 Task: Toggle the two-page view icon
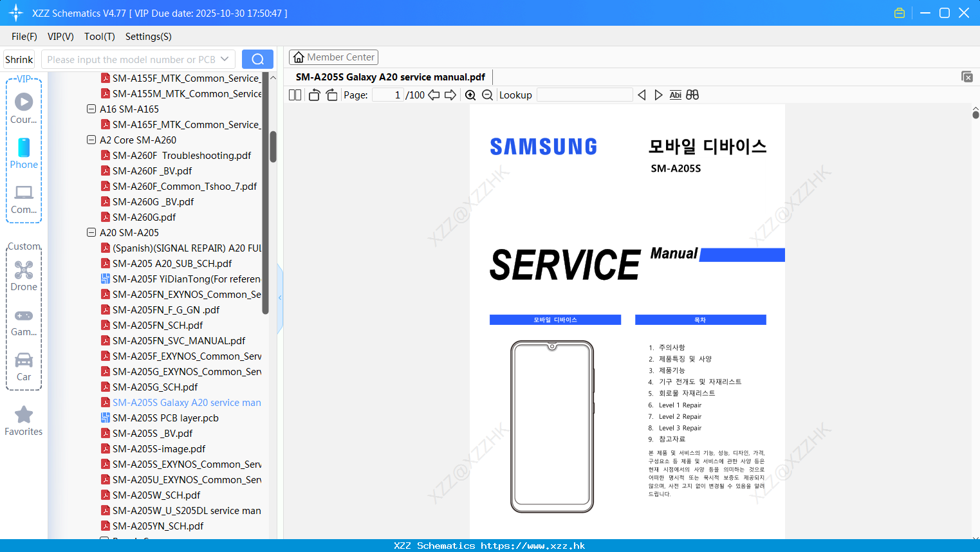click(295, 95)
